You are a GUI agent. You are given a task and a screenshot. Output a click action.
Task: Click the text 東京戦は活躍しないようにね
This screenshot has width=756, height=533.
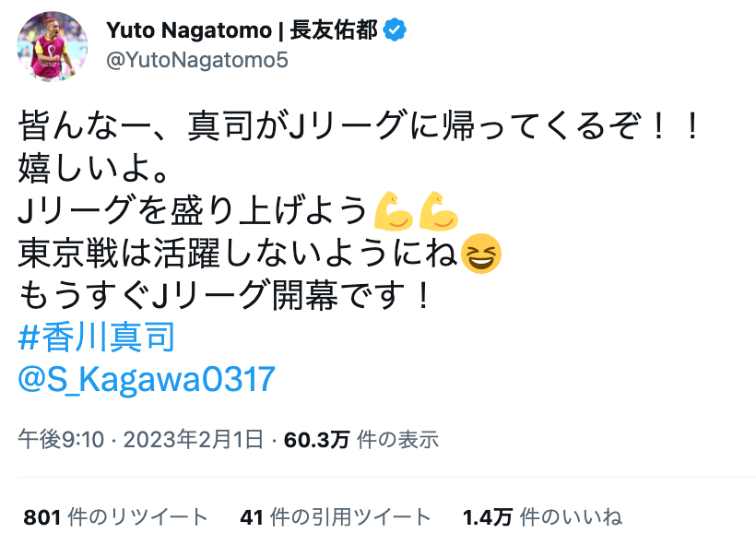pyautogui.click(x=238, y=254)
